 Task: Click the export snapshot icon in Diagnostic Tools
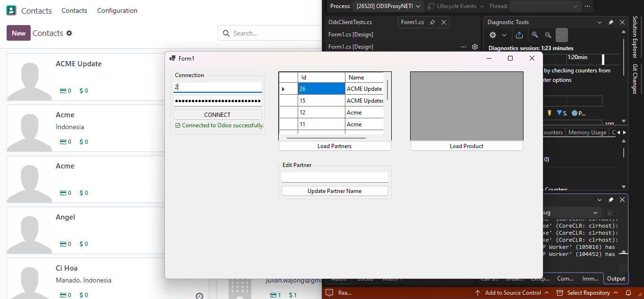tap(519, 35)
